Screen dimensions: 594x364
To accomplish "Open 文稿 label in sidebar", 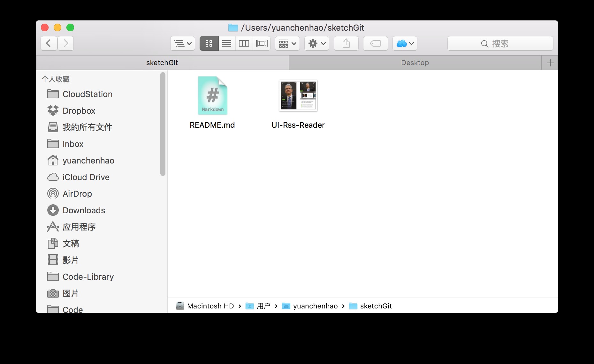I will click(x=71, y=244).
